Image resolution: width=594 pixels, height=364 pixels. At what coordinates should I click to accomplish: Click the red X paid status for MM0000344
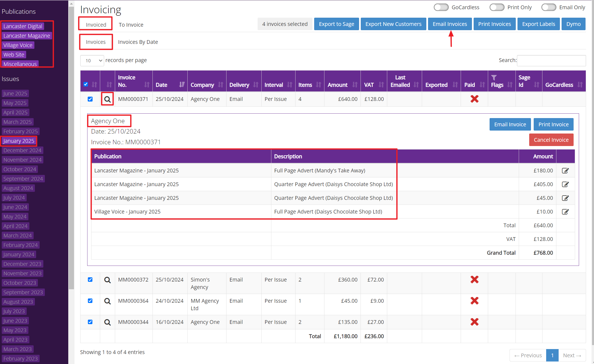474,322
